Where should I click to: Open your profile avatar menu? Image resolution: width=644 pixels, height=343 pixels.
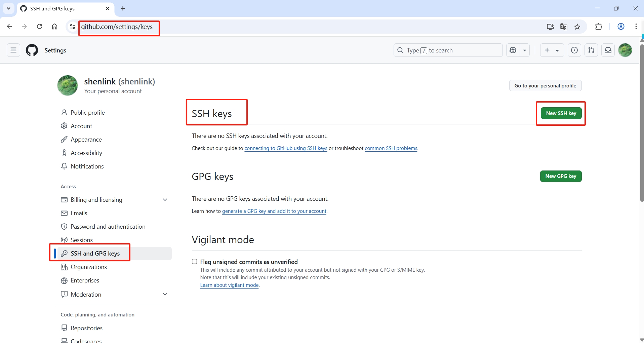(x=626, y=50)
